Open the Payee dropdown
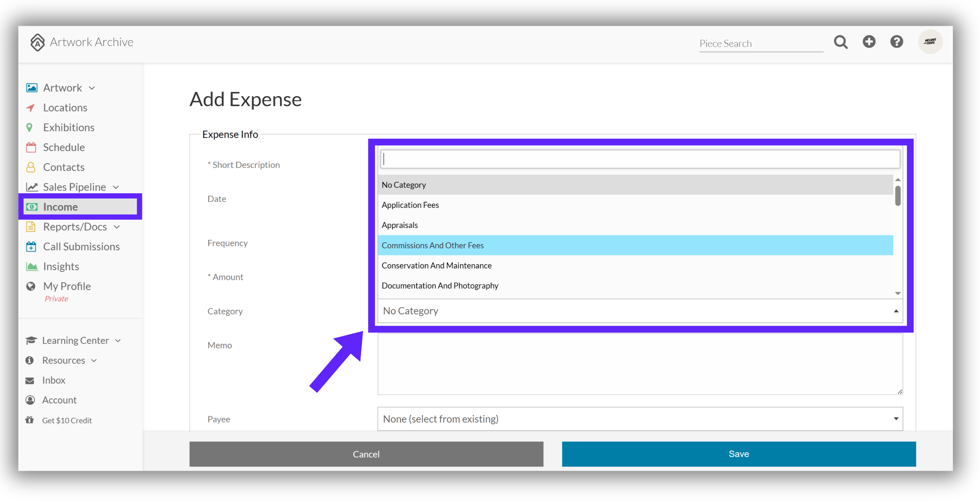Screen dimensions: 980x502 640,419
